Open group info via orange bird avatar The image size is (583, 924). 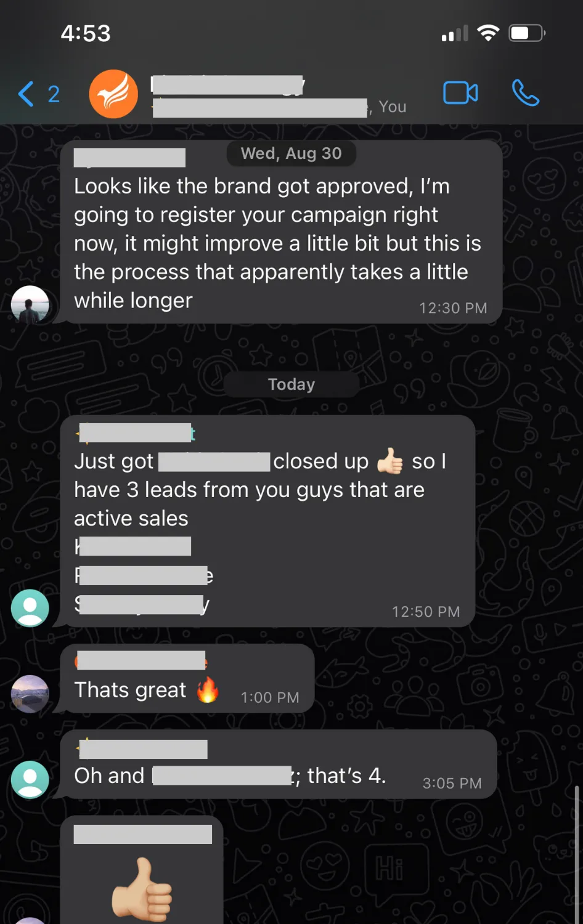point(113,94)
